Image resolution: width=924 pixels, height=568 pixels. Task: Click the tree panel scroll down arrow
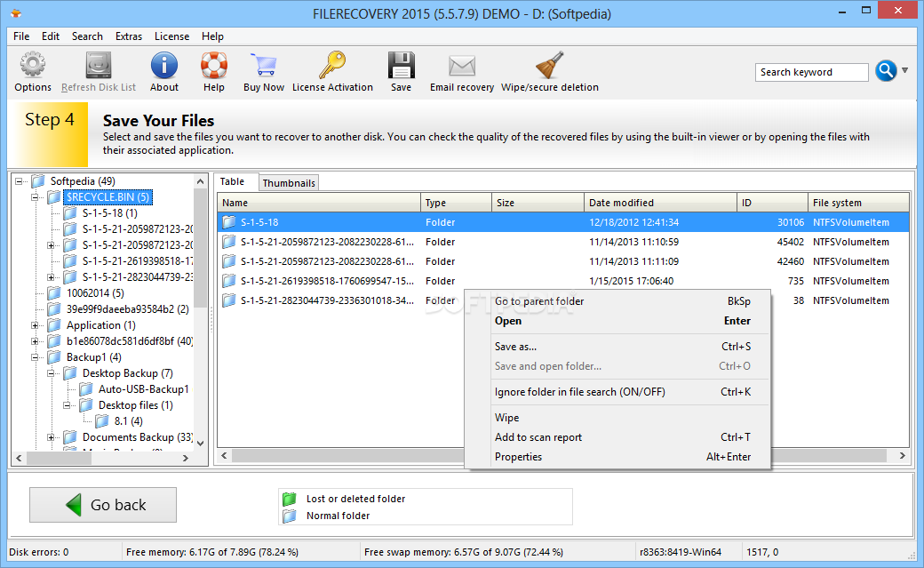pyautogui.click(x=201, y=444)
